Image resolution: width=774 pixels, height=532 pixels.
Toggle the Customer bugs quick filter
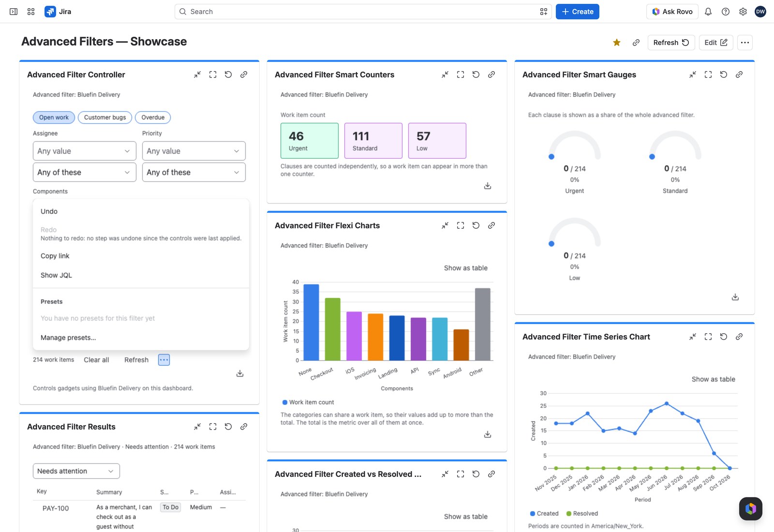105,118
